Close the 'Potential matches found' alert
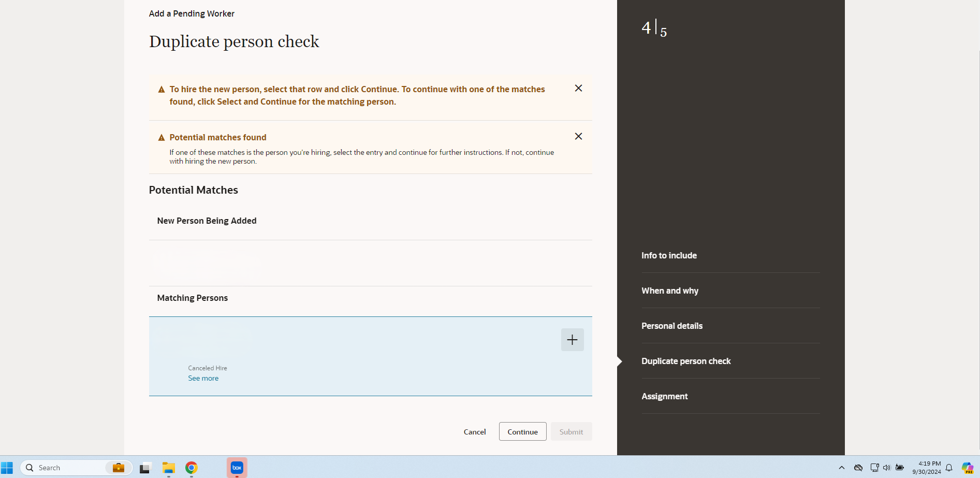980x478 pixels. pyautogui.click(x=578, y=137)
